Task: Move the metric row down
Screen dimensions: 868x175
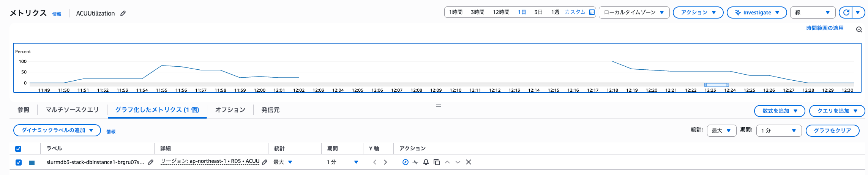Action: point(458,162)
